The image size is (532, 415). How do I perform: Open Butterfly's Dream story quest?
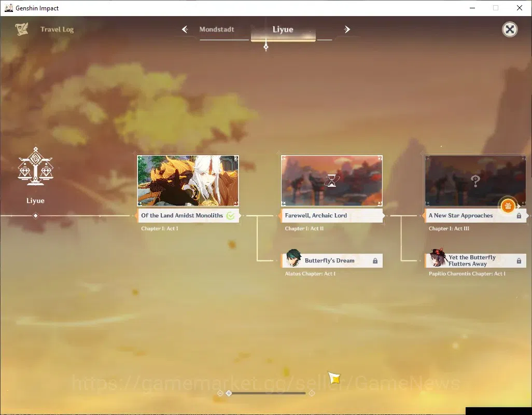click(x=332, y=260)
